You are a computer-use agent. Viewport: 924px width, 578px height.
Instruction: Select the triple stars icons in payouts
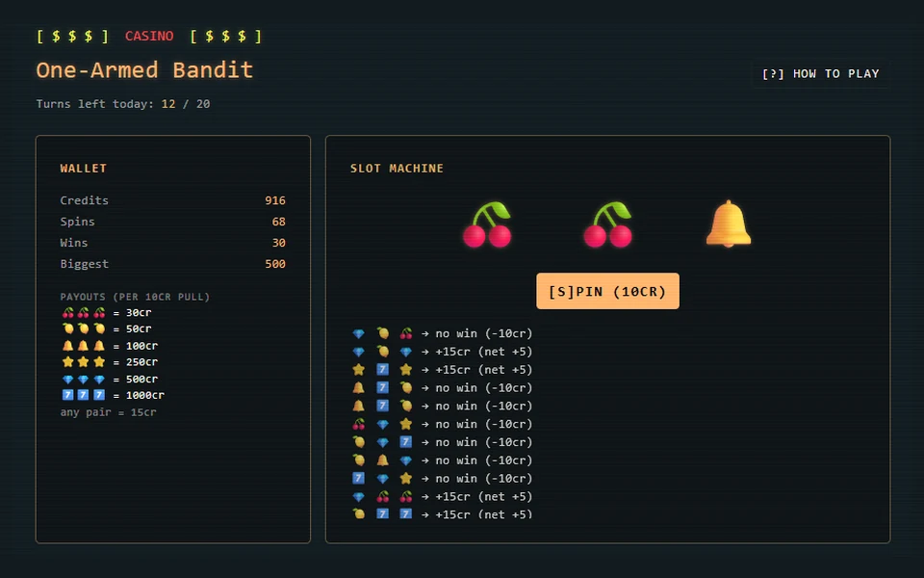(x=84, y=361)
